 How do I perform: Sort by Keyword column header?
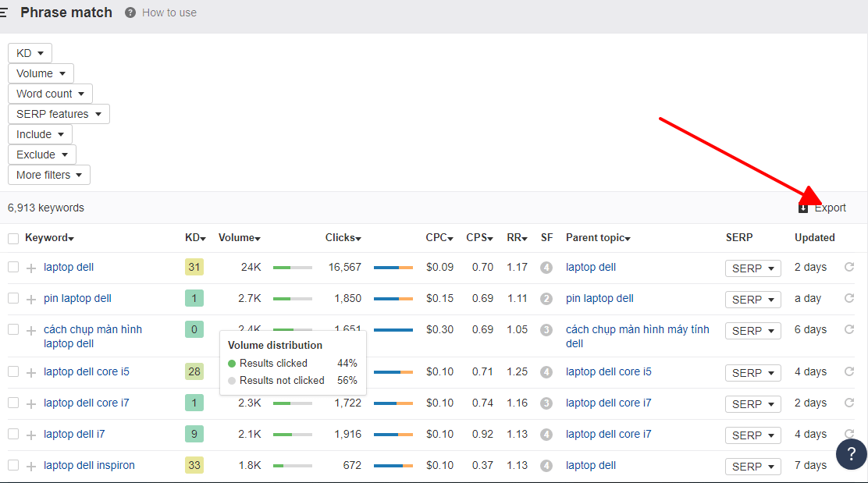[49, 238]
